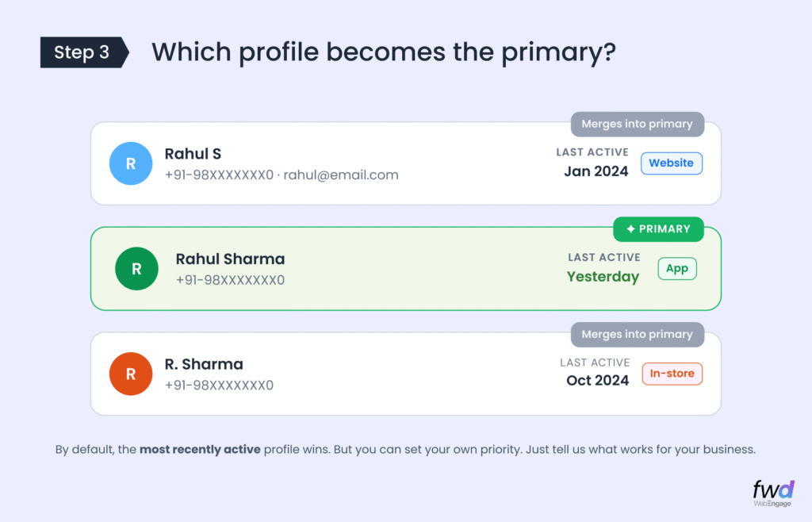Click the rahul@email.com contact text
Viewport: 812px width, 522px height.
[341, 175]
